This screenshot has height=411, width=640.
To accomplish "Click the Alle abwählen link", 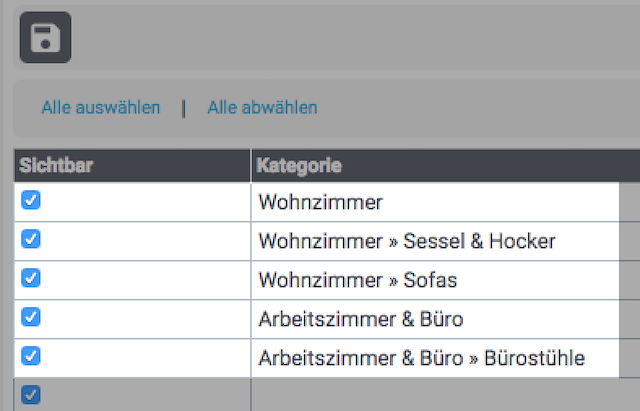I will click(x=262, y=108).
